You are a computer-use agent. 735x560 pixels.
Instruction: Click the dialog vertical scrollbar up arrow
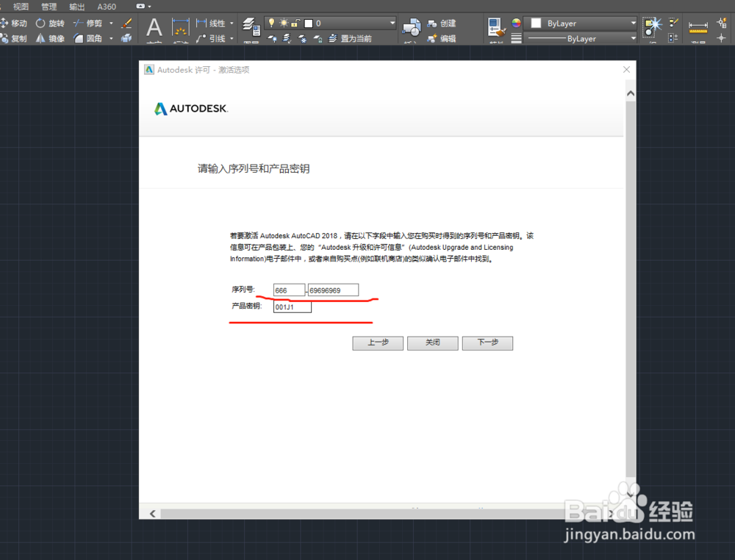tap(631, 94)
